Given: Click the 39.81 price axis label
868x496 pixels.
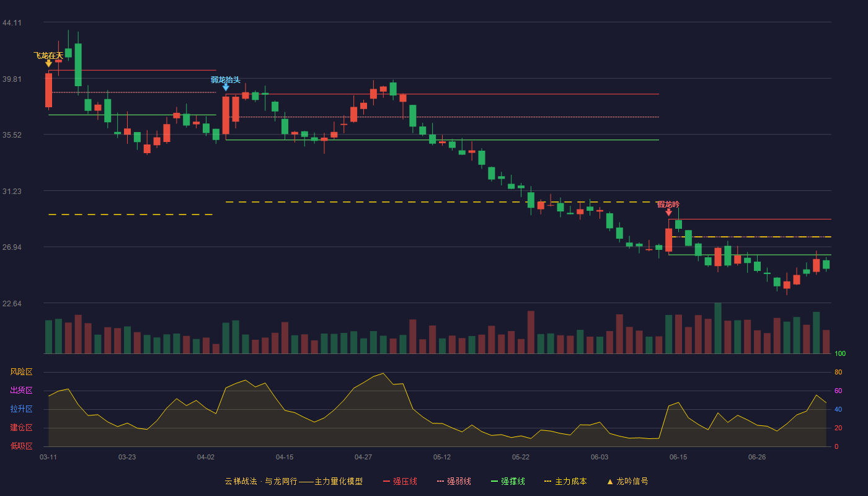Looking at the screenshot, I should 12,79.
